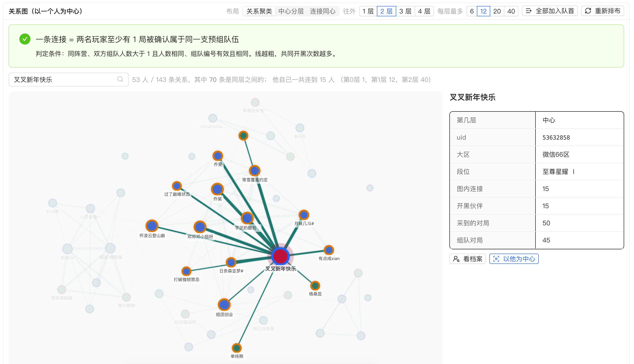Select the 乔棐 node
The height and width of the screenshot is (364, 634).
(x=217, y=189)
